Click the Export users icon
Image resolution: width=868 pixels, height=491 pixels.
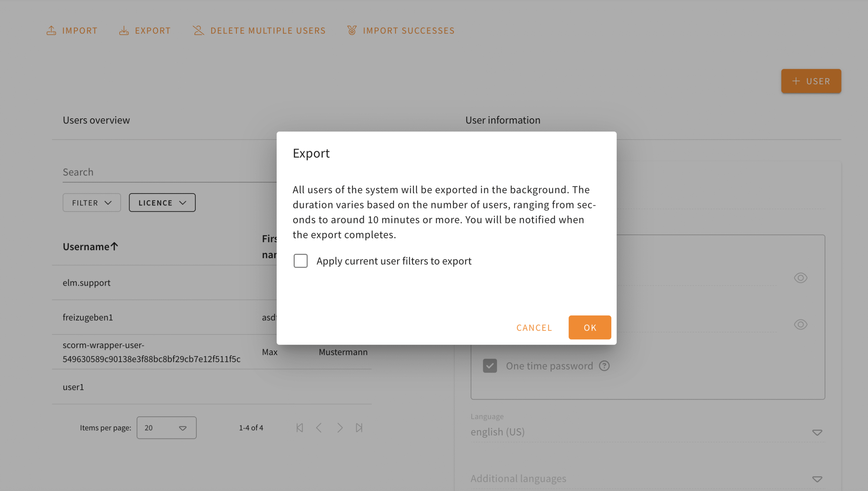click(124, 30)
